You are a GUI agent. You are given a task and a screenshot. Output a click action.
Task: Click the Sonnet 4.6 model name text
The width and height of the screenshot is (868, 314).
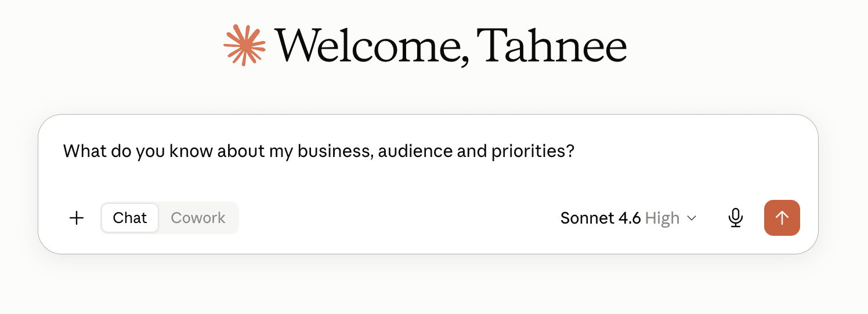[601, 218]
